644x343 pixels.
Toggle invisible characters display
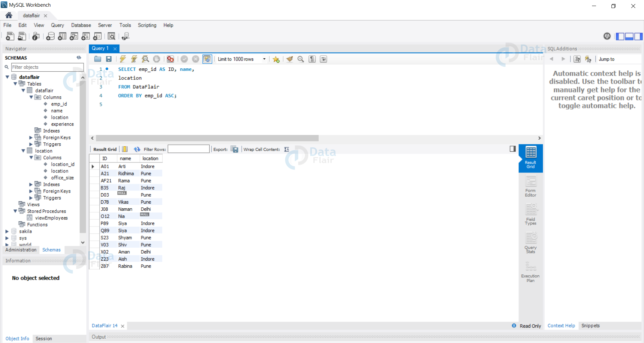pos(312,59)
